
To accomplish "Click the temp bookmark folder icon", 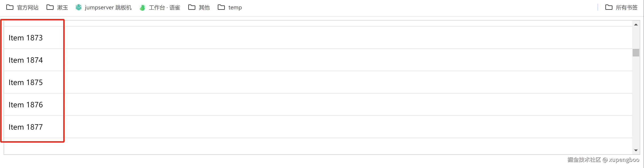I will coord(221,7).
